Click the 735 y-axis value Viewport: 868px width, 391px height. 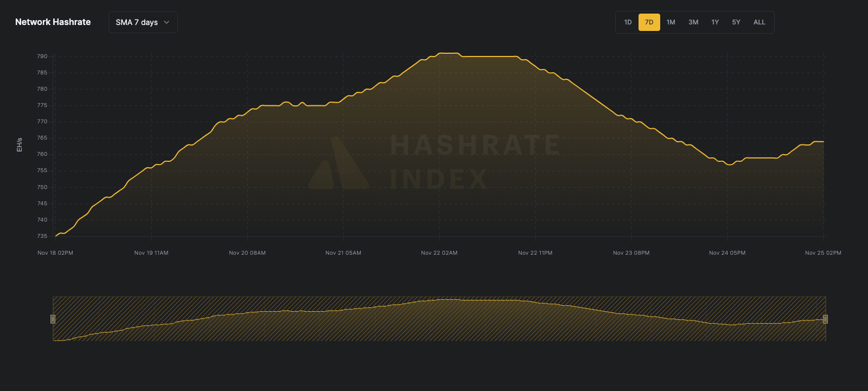point(42,236)
